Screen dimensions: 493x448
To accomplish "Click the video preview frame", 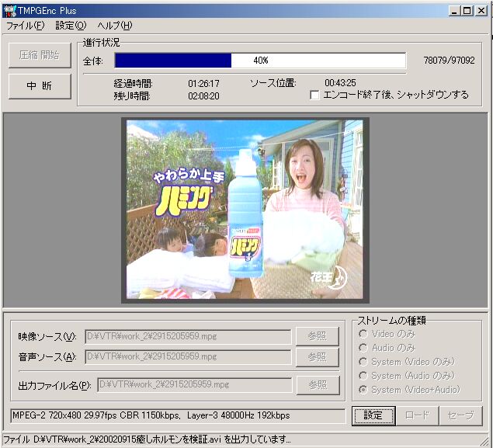I will (x=245, y=210).
